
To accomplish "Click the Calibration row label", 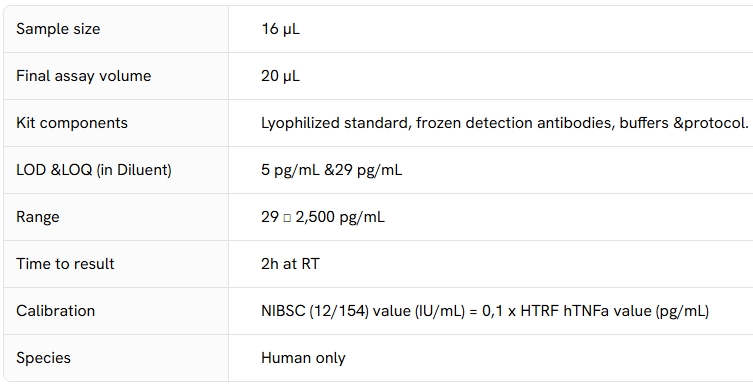I will 56,311.
